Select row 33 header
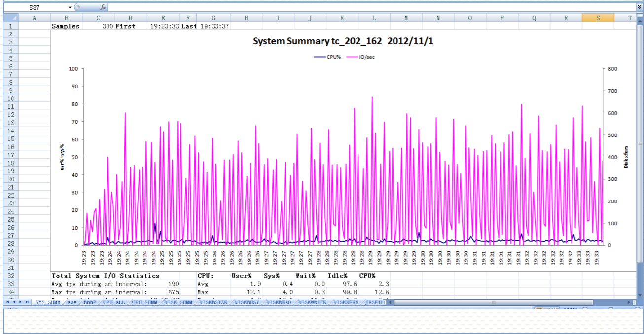This screenshot has height=334, width=644. point(10,284)
